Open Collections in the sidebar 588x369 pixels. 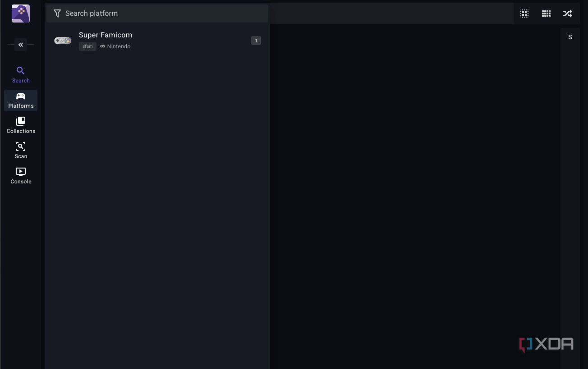pos(21,125)
